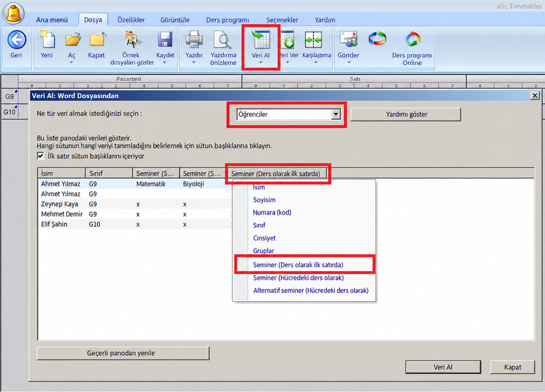Open Ders programı Online icon

click(x=413, y=40)
